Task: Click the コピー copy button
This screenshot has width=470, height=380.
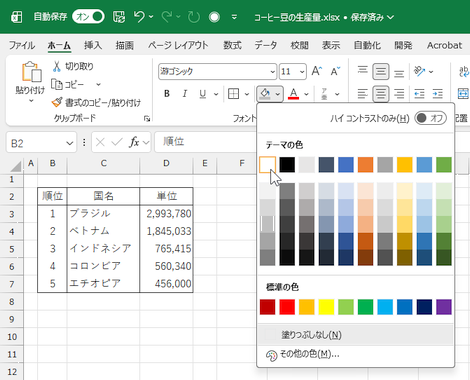Action: [68, 84]
